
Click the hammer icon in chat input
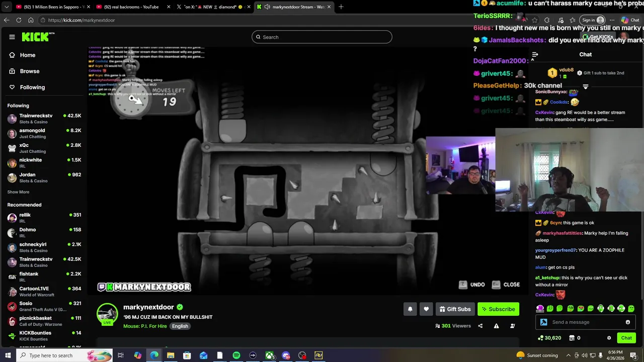pos(543,322)
